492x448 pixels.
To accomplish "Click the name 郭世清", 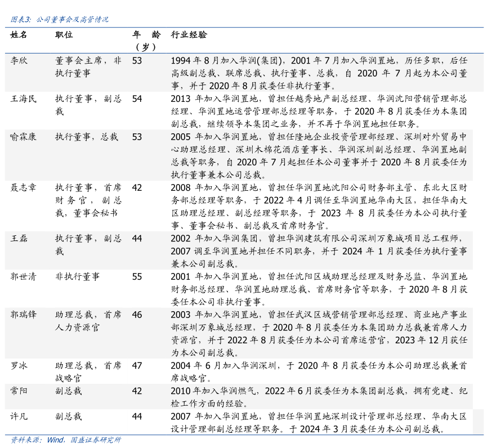I will pyautogui.click(x=23, y=276).
